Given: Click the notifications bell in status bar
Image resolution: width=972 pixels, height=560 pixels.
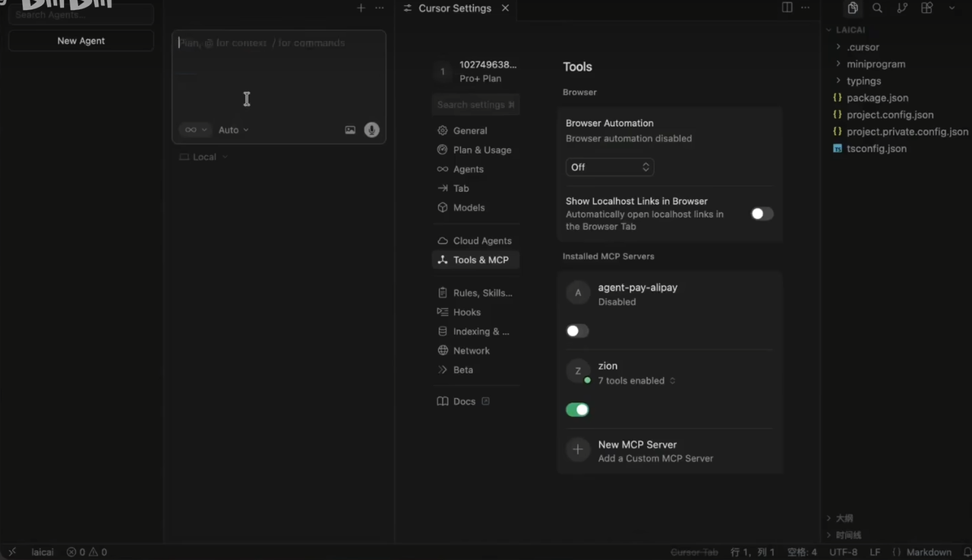Looking at the screenshot, I should pos(967,552).
